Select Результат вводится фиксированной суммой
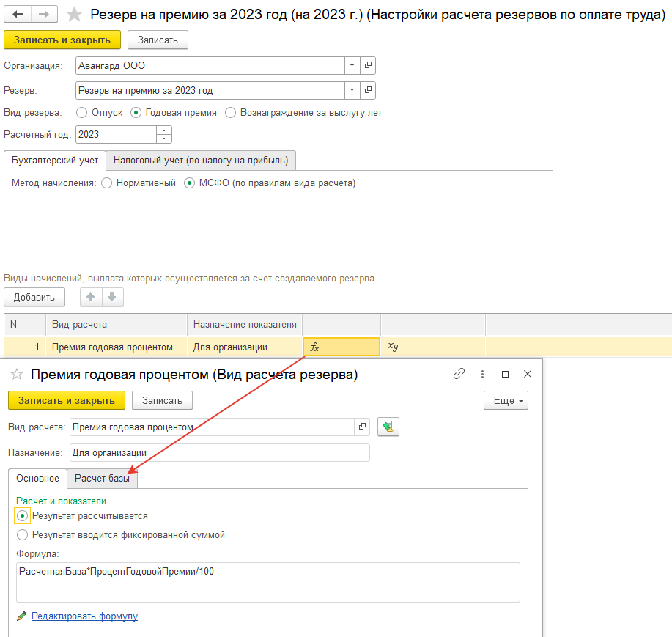This screenshot has height=637, width=672. pyautogui.click(x=22, y=535)
